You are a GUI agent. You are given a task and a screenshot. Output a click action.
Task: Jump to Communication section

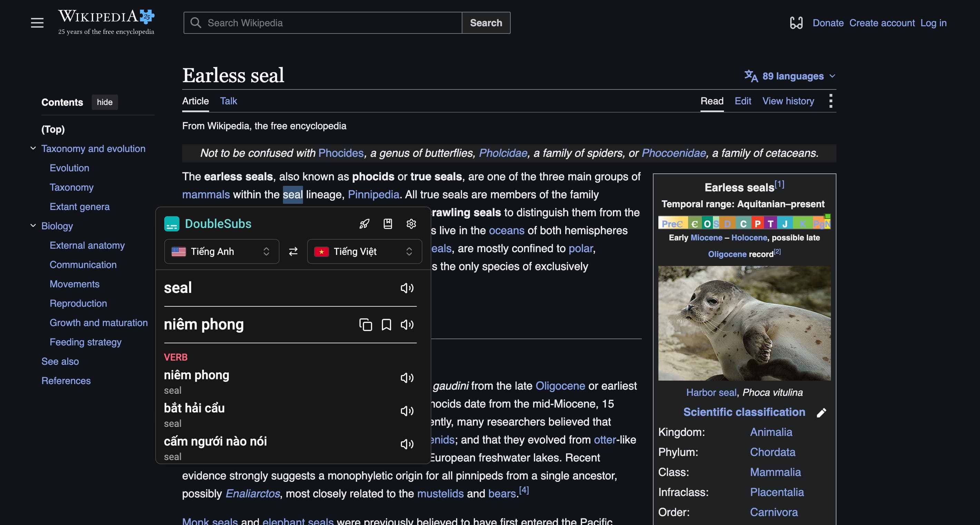83,265
